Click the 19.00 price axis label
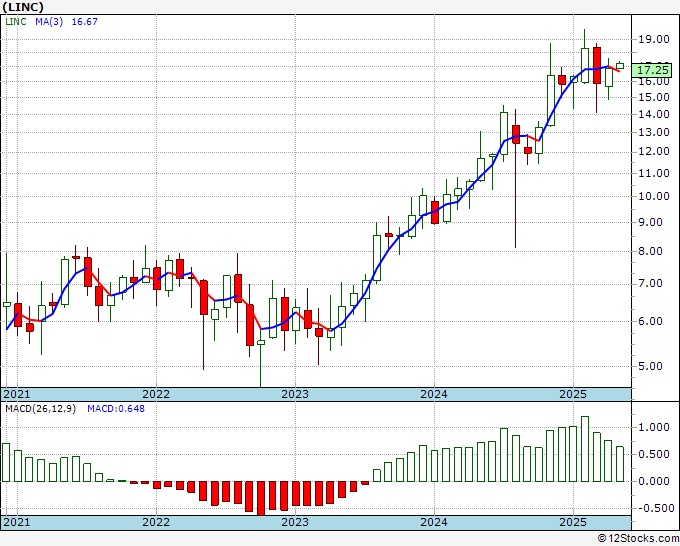The width and height of the screenshot is (680, 546). point(654,39)
